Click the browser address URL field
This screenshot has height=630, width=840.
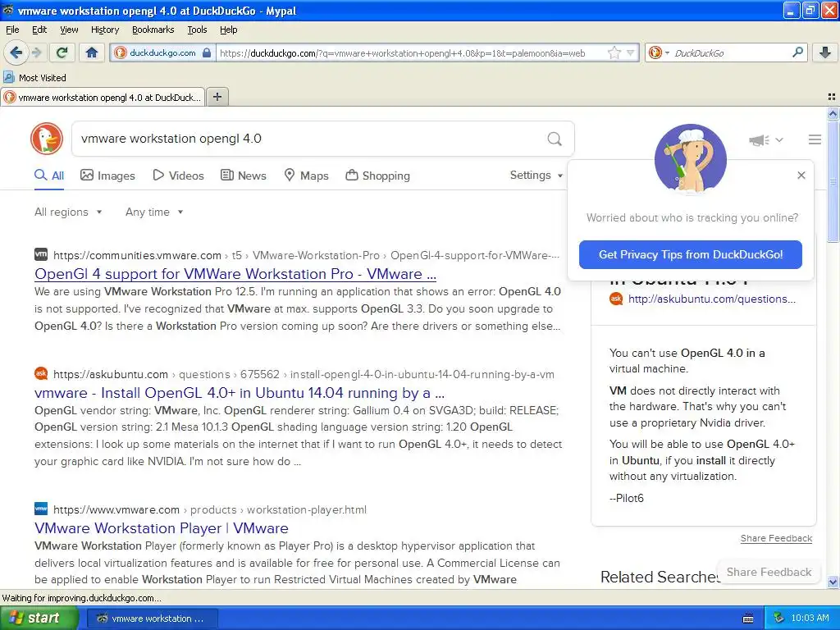pos(410,52)
